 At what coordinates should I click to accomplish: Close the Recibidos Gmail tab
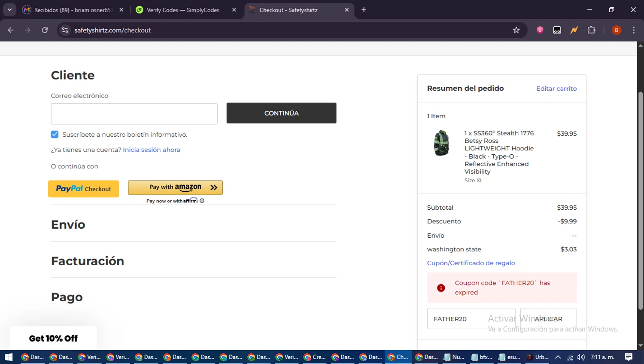pos(122,10)
